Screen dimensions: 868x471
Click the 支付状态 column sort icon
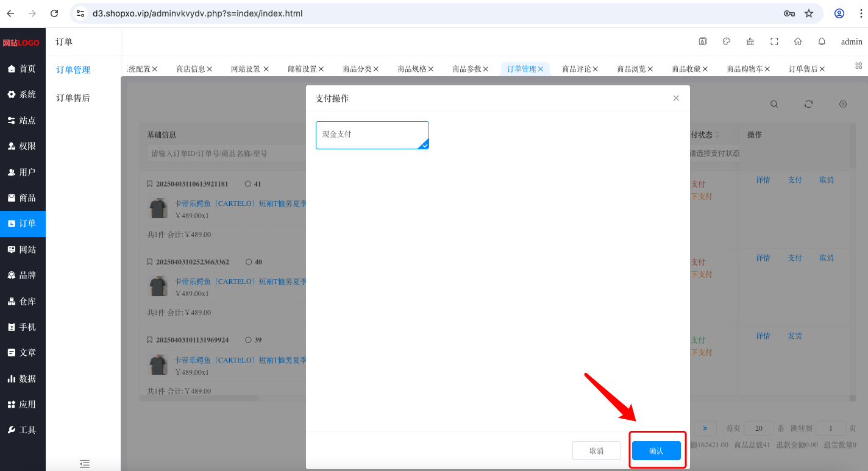tap(717, 135)
